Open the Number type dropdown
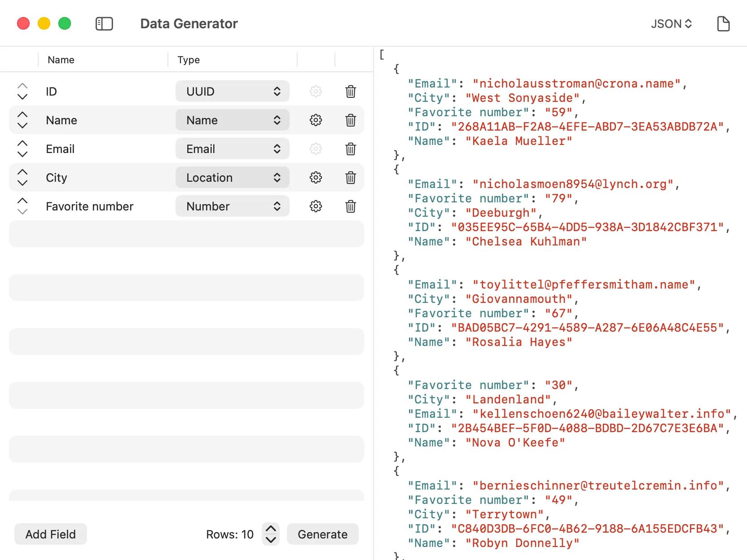The image size is (747, 560). 232,206
